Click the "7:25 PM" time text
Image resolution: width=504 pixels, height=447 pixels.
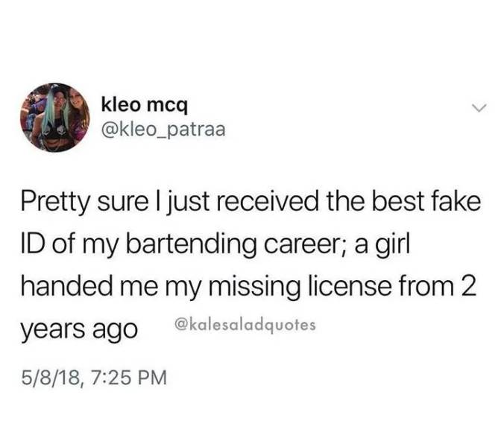coord(129,377)
